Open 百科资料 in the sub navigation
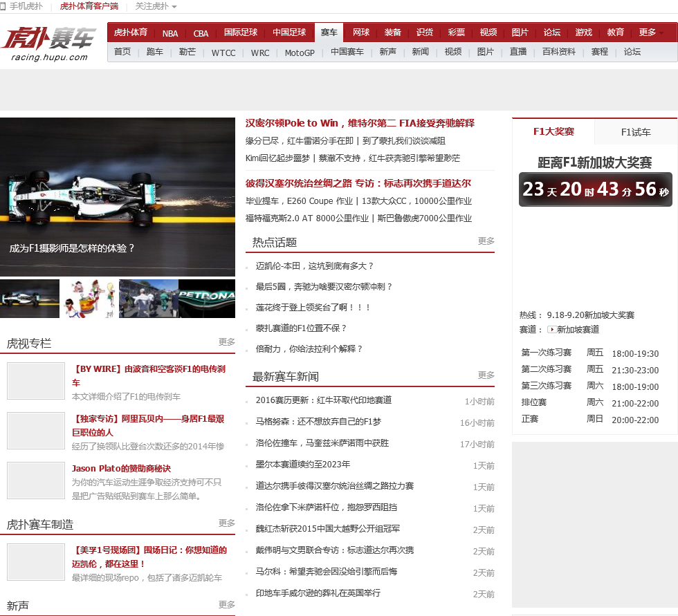The image size is (678, 616). [x=559, y=52]
